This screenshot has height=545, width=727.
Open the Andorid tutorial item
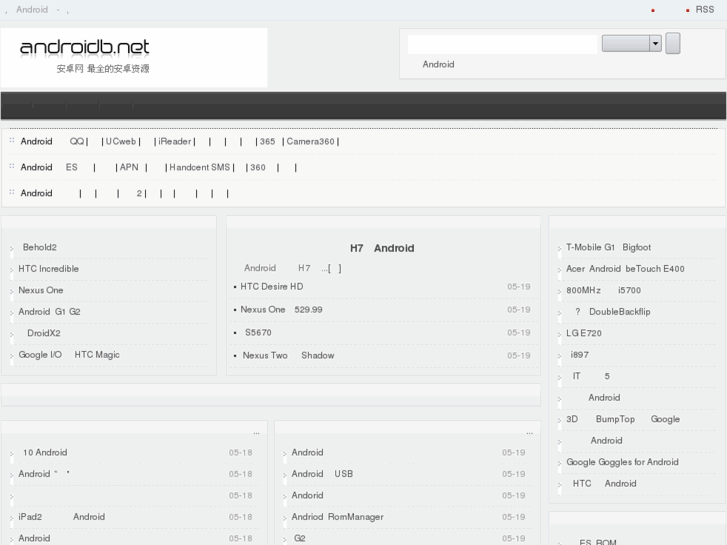[307, 495]
